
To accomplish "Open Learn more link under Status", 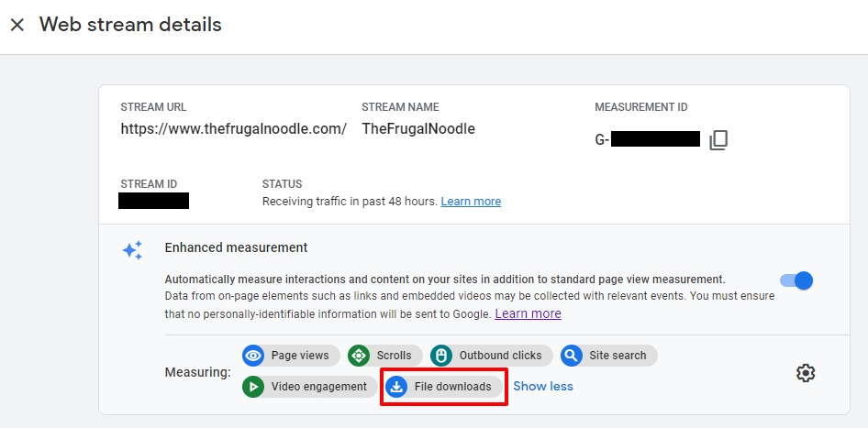I will tap(471, 202).
